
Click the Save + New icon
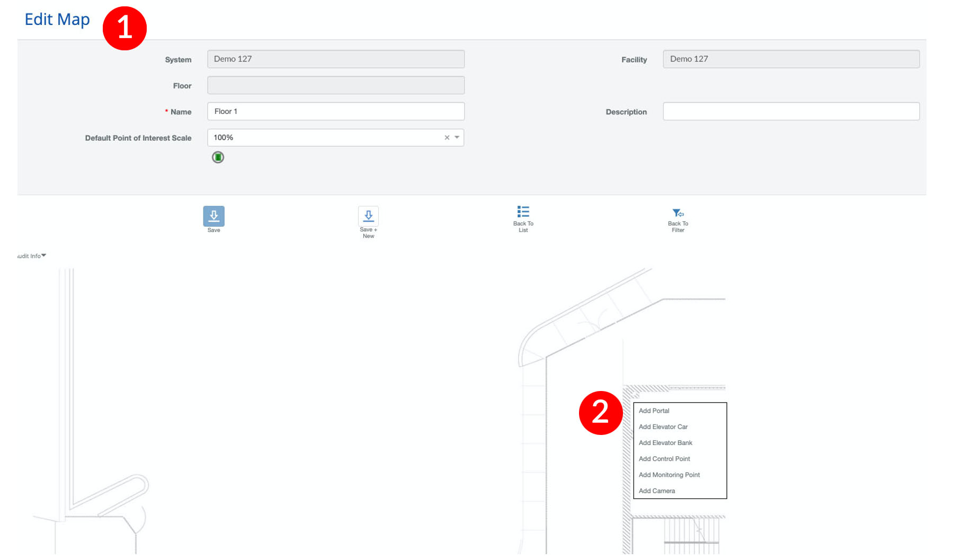[368, 216]
